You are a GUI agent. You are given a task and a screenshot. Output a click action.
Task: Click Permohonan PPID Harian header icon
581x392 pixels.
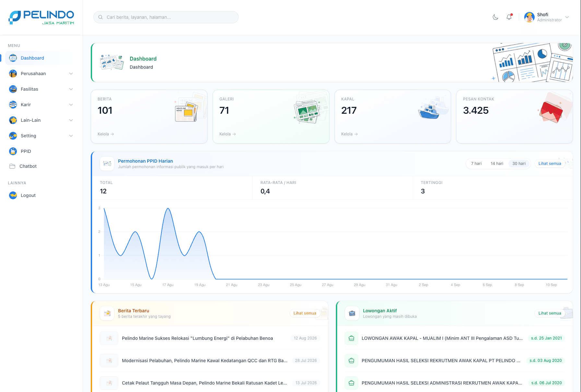point(107,164)
